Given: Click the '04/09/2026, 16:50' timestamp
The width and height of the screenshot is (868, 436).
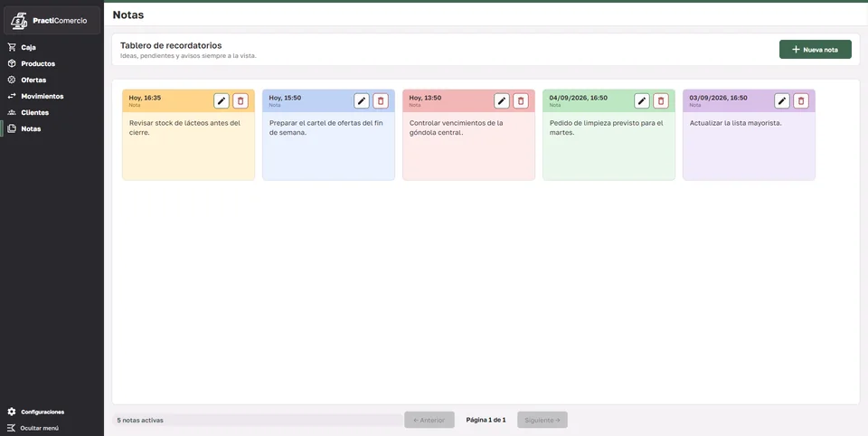Looking at the screenshot, I should pyautogui.click(x=578, y=98).
